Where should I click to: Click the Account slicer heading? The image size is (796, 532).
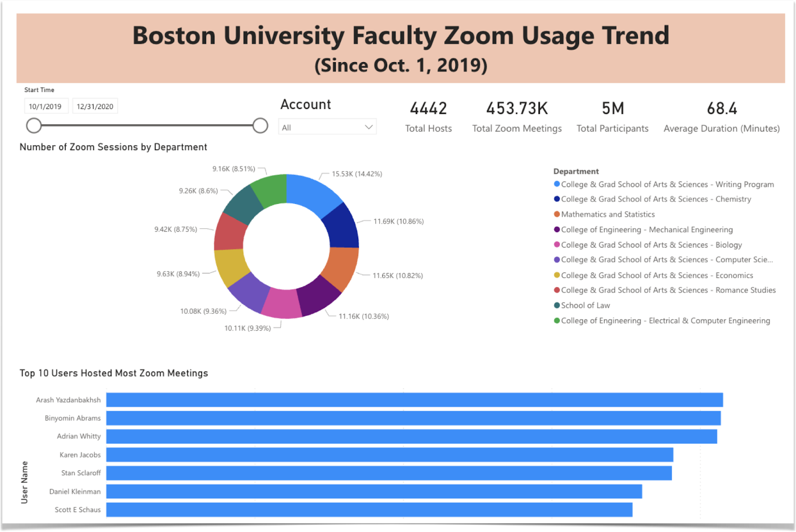[305, 104]
